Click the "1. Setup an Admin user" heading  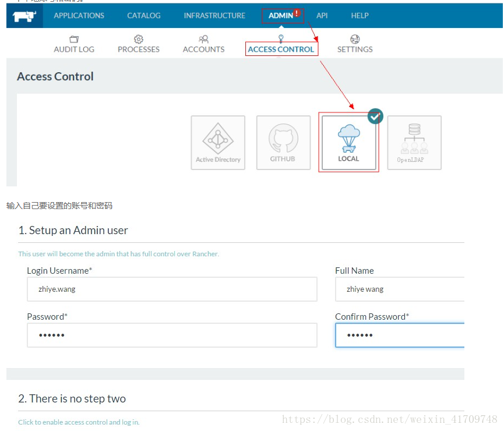[73, 230]
